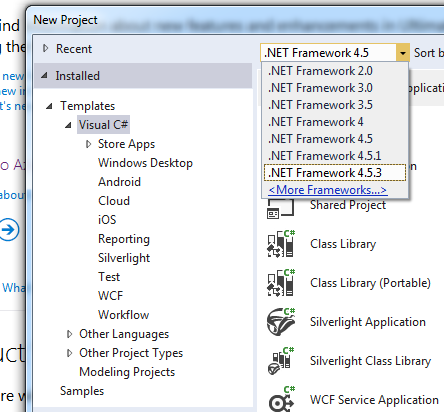Select the Class Library (Portable) template name
Image resolution: width=444 pixels, height=412 pixels.
[370, 283]
